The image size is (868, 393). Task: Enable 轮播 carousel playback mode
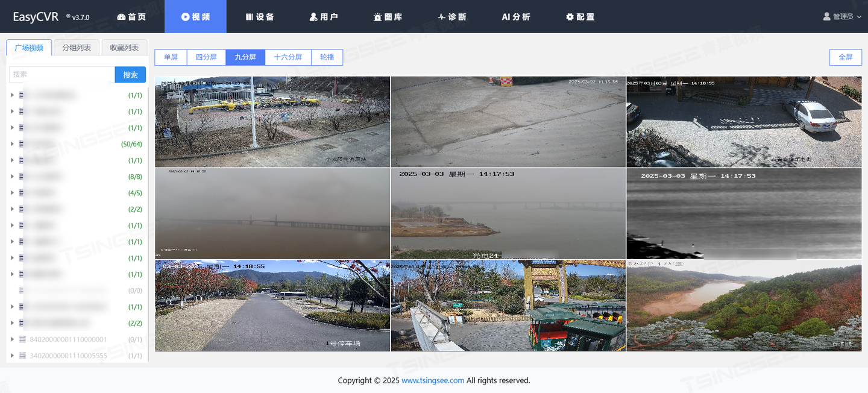327,57
